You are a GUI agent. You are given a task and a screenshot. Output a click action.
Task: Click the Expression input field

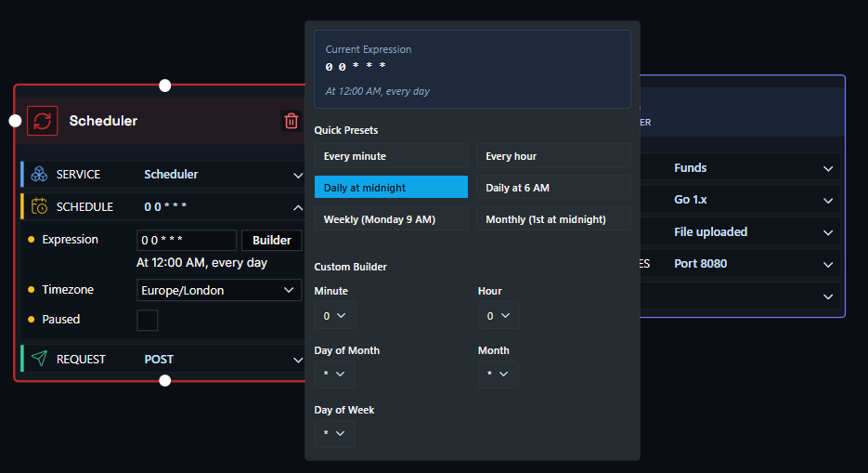pos(187,241)
